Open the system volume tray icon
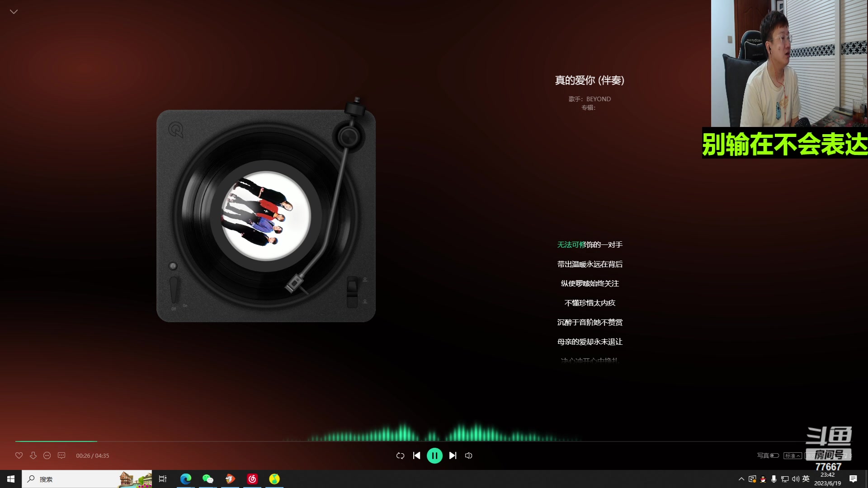Screen dimensions: 868x488 796,479
